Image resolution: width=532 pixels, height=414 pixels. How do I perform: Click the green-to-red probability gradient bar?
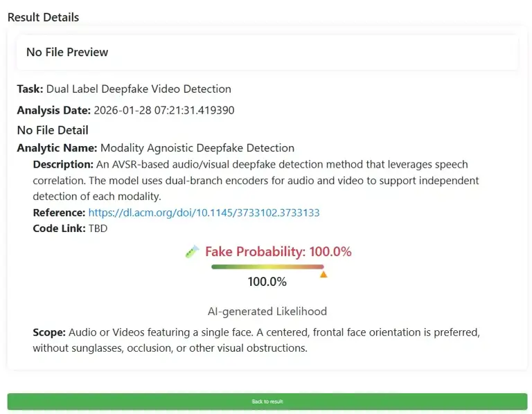pyautogui.click(x=267, y=267)
